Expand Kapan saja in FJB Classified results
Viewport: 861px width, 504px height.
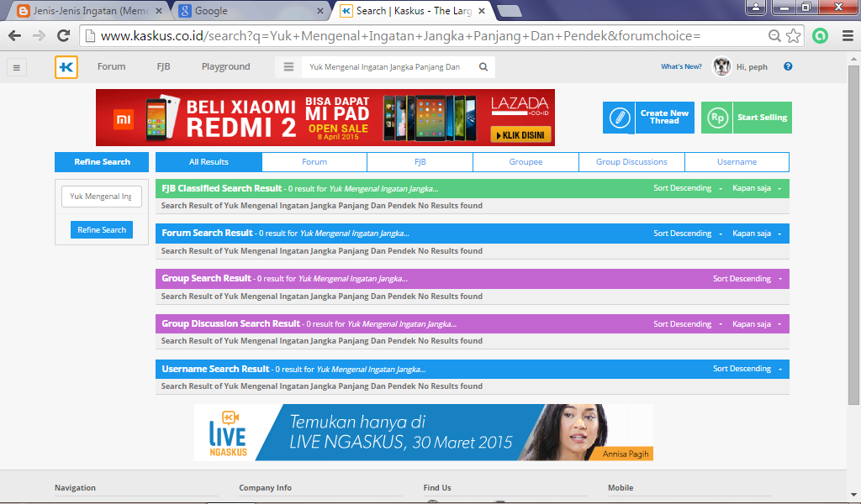[757, 188]
